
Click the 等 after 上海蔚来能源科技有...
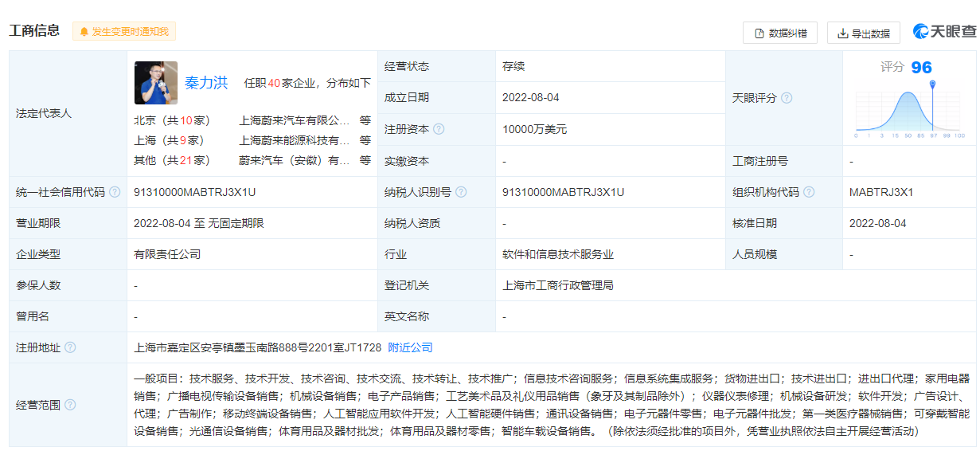point(365,140)
